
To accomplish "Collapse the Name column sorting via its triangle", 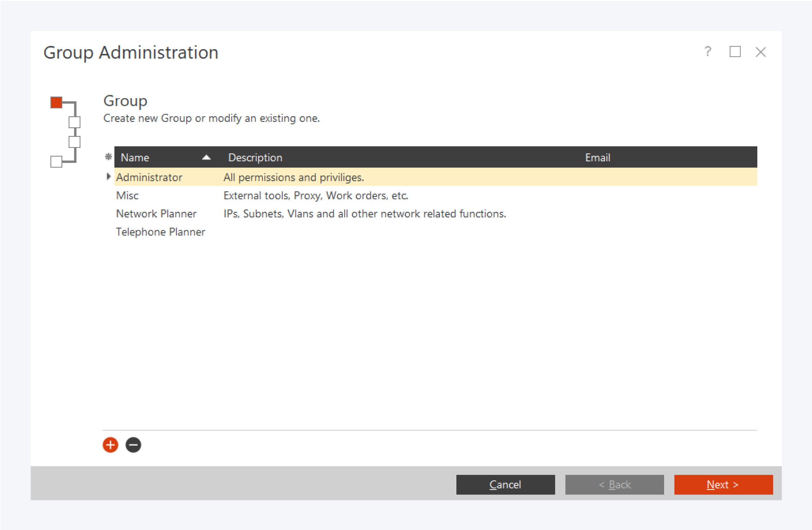I will [206, 156].
